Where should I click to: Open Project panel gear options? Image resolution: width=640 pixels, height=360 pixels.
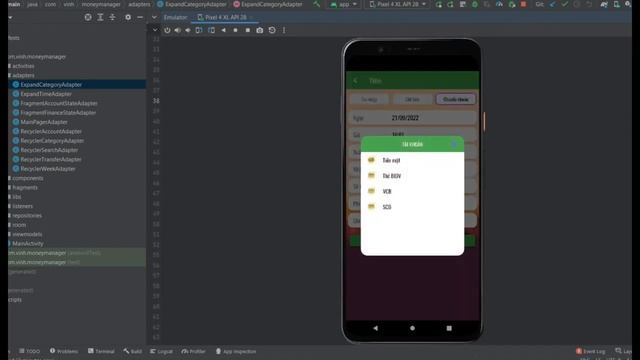128,17
